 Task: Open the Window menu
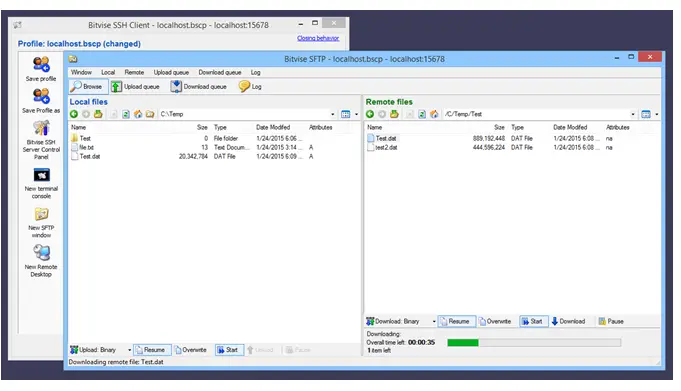pyautogui.click(x=81, y=72)
